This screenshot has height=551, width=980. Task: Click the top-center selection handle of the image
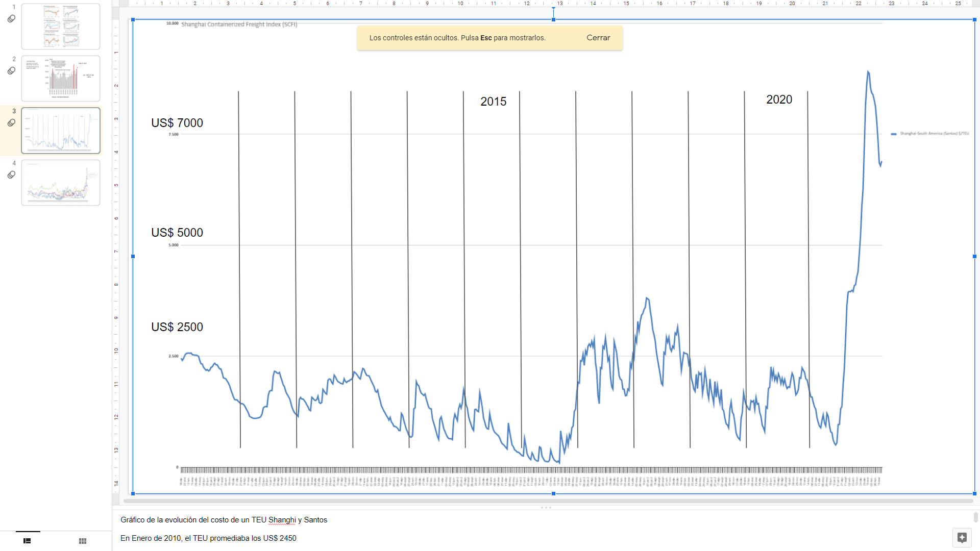[x=554, y=20]
